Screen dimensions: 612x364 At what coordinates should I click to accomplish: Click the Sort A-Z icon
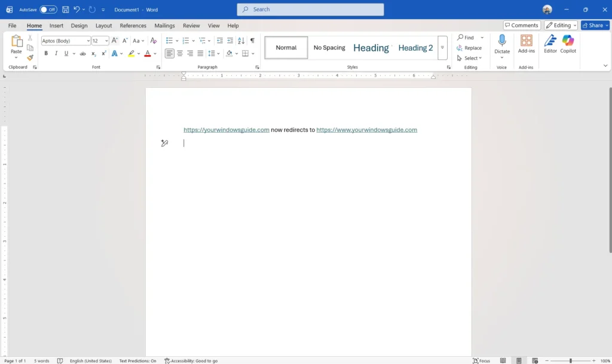pyautogui.click(x=241, y=41)
